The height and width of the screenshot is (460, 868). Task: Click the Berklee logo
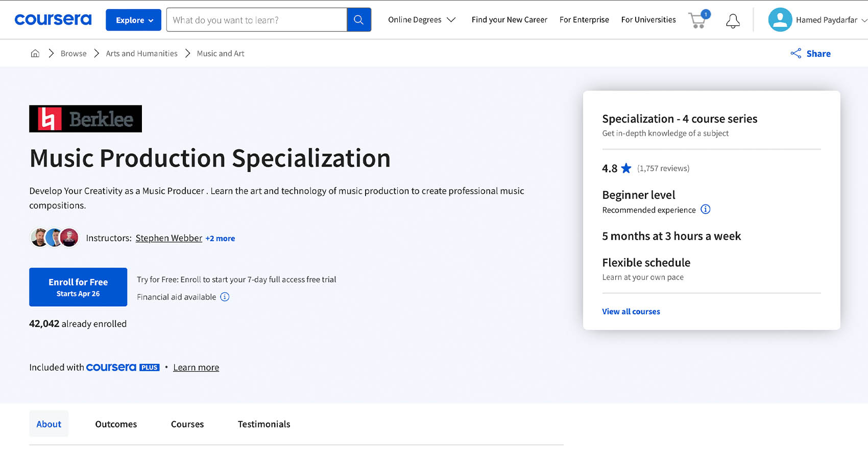[x=85, y=119]
